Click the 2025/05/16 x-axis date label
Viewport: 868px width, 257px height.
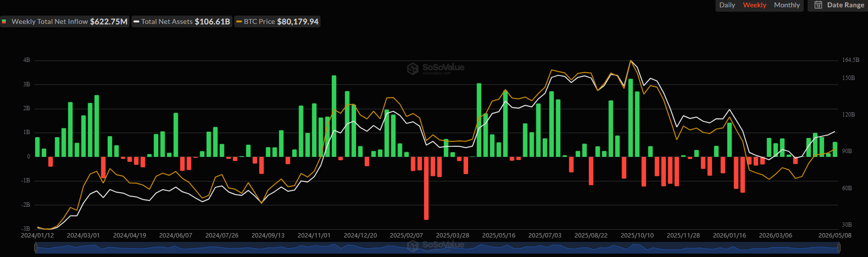click(499, 235)
